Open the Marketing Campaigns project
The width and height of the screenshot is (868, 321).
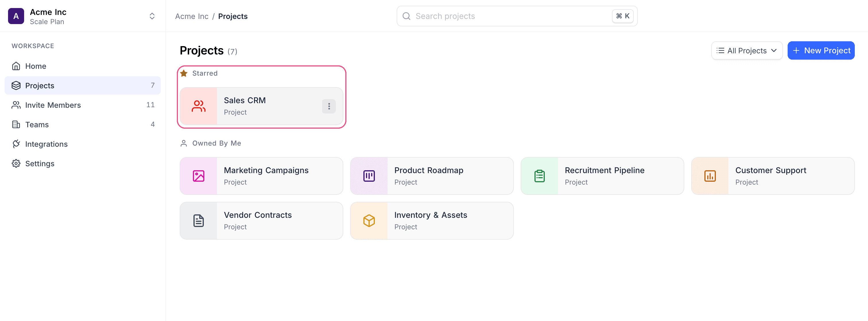point(261,176)
